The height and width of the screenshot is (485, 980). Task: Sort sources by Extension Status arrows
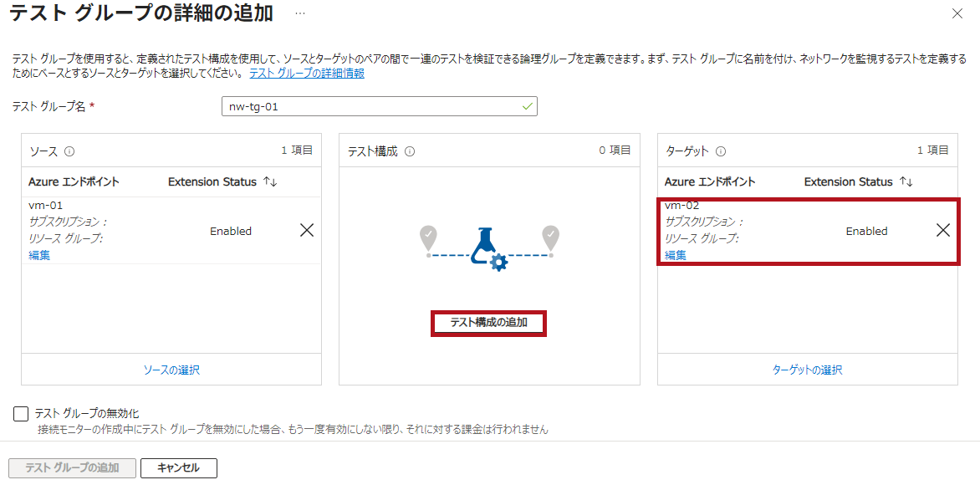(269, 182)
